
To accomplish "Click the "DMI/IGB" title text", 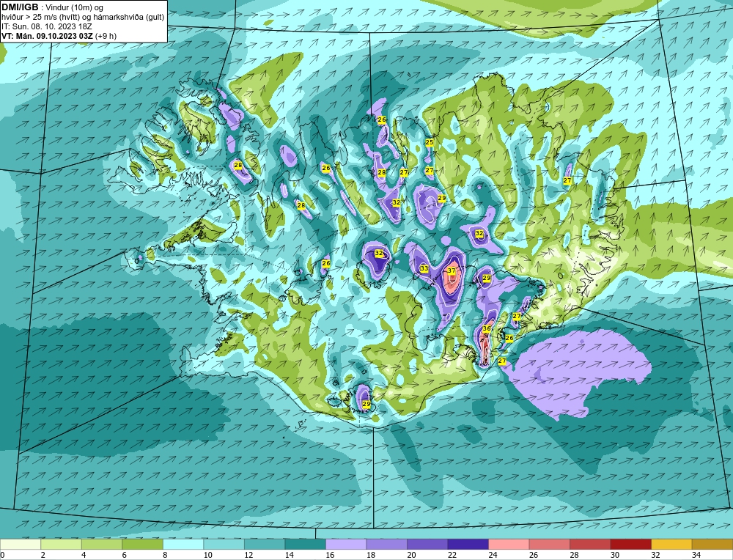I will 20,7.
